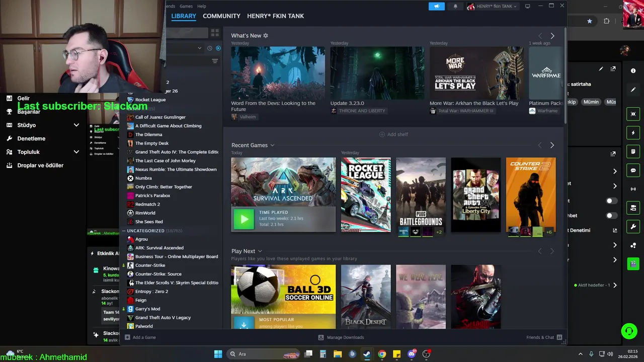Open advanced library filter icon
The width and height of the screenshot is (644, 362).
[x=215, y=61]
